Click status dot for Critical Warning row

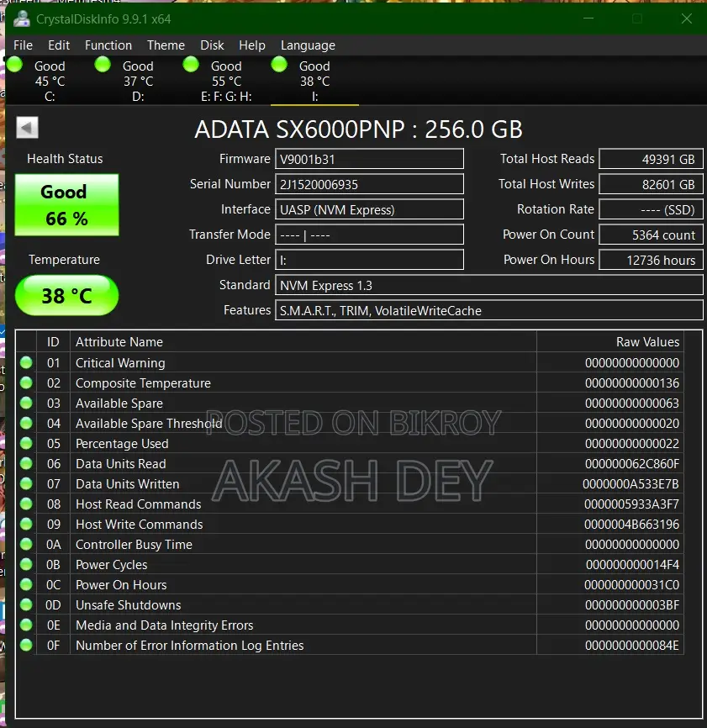click(x=26, y=362)
